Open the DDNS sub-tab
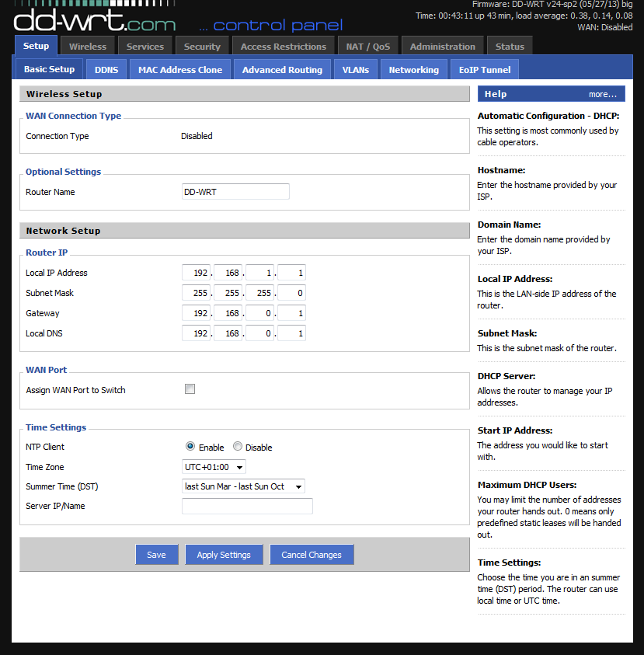The image size is (644, 655). 106,70
